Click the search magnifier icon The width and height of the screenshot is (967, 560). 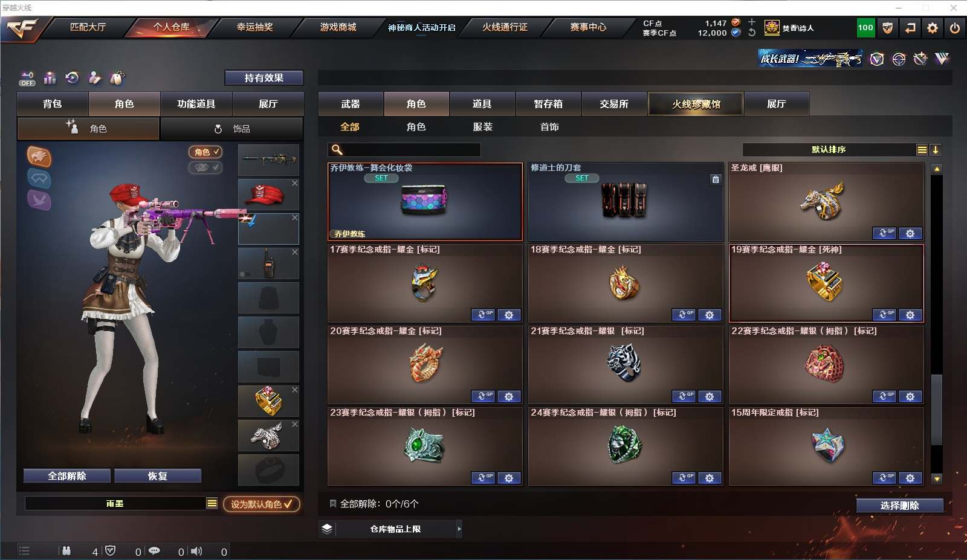[x=337, y=150]
